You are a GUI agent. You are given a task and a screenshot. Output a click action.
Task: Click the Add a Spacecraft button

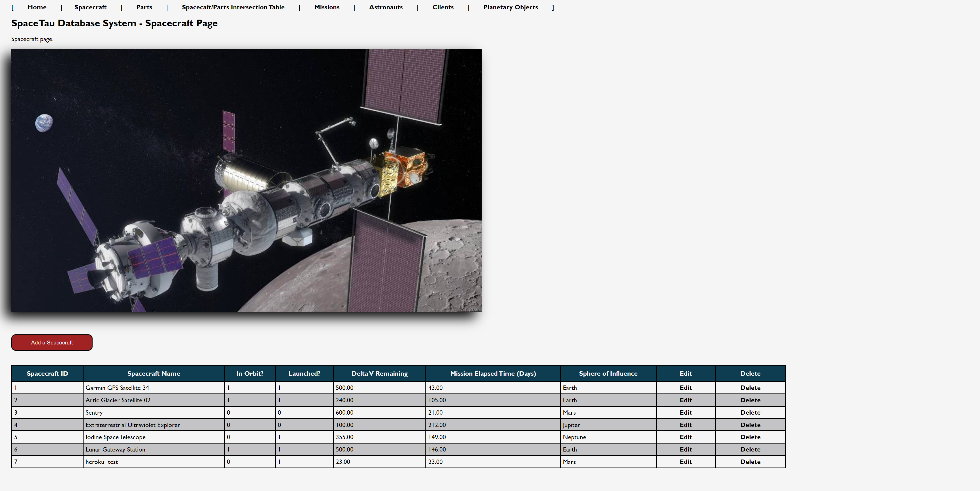[52, 343]
